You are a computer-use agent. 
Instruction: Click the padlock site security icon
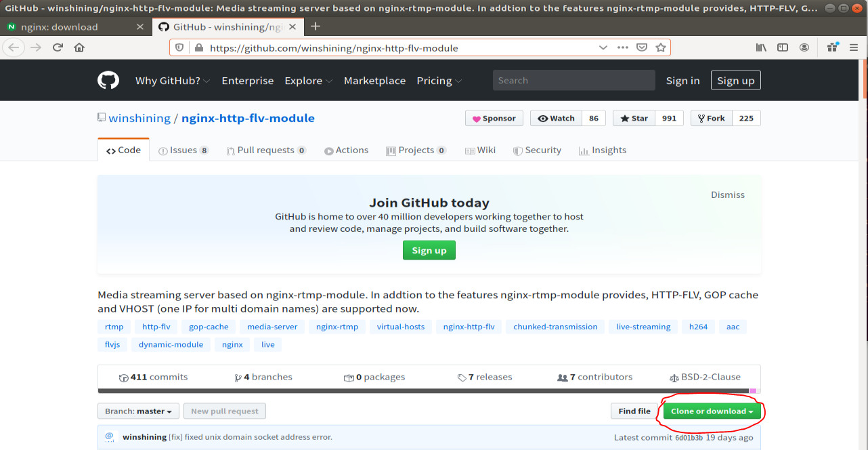(198, 48)
